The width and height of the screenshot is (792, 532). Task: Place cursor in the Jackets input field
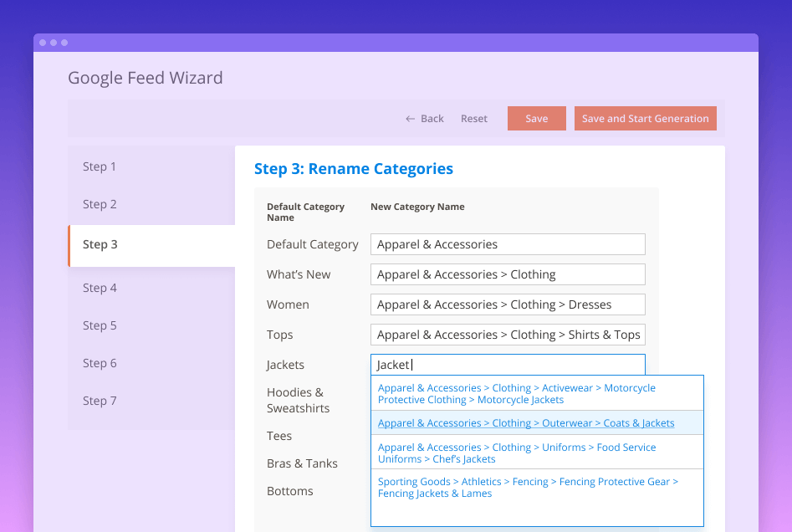click(x=508, y=365)
